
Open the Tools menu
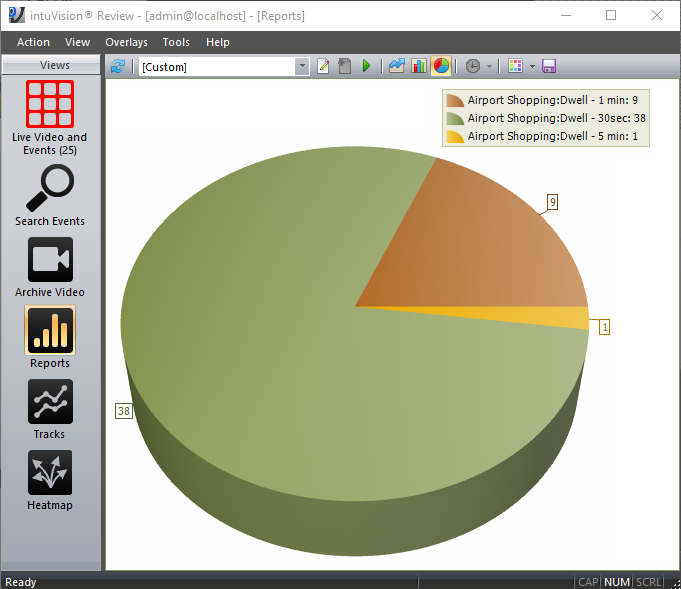176,42
